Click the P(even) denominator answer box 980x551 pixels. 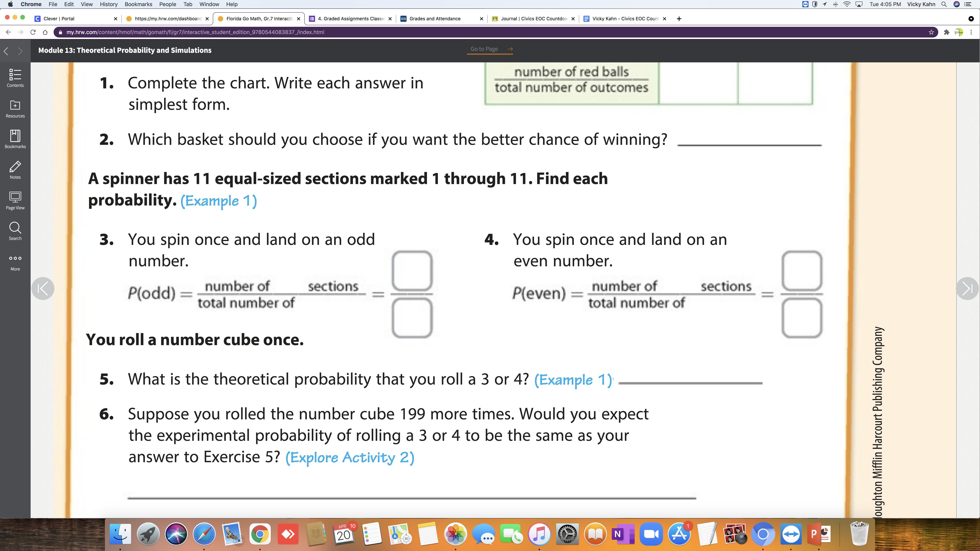point(802,318)
